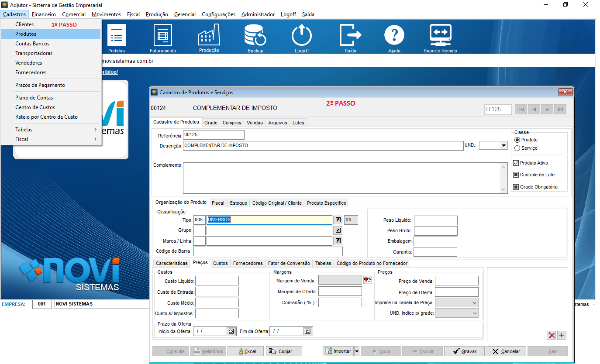
Task: Open lookup icon next to Grupo field
Action: [338, 230]
